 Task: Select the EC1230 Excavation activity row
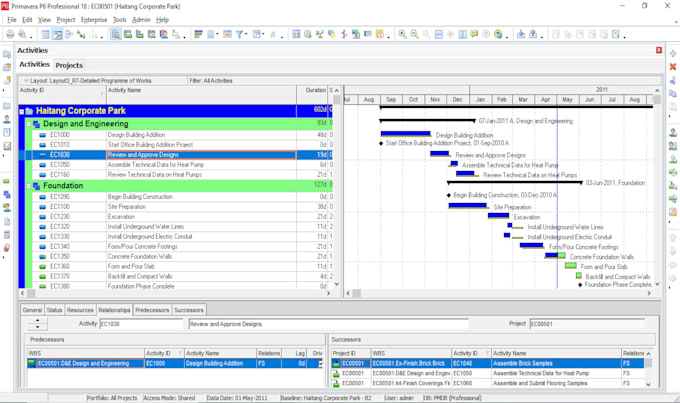[x=175, y=216]
